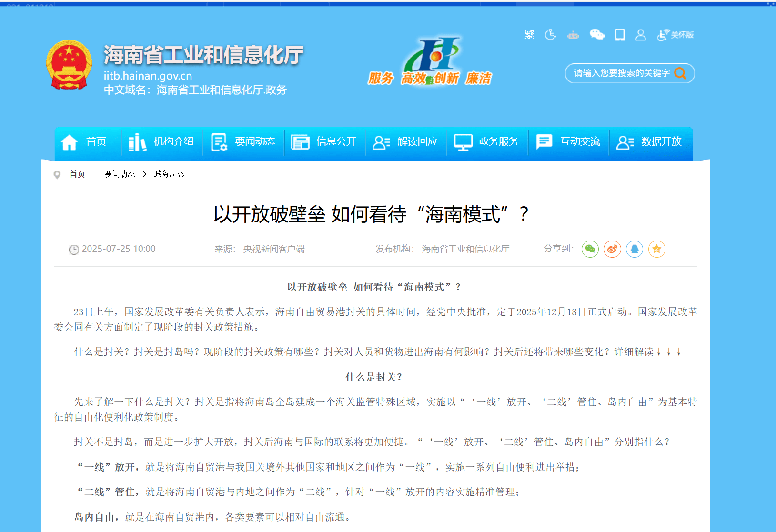Open the 要闻动态 breadcrumb link
776x532 pixels.
(119, 174)
